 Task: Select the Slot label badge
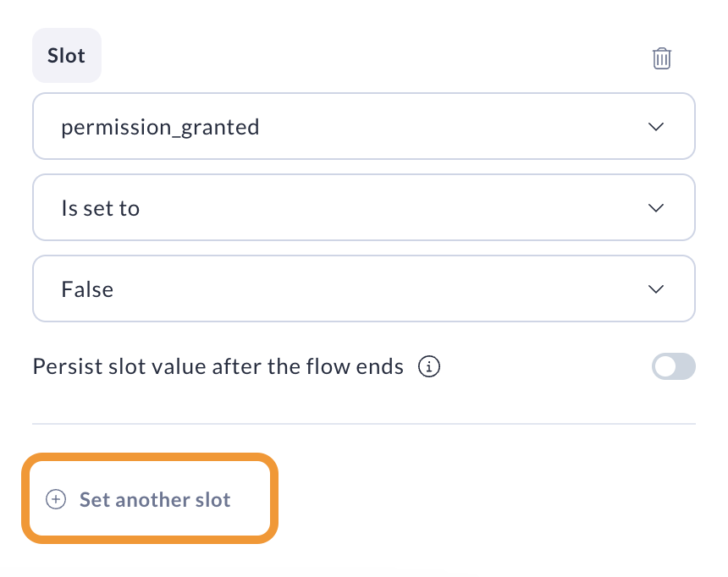[x=66, y=55]
